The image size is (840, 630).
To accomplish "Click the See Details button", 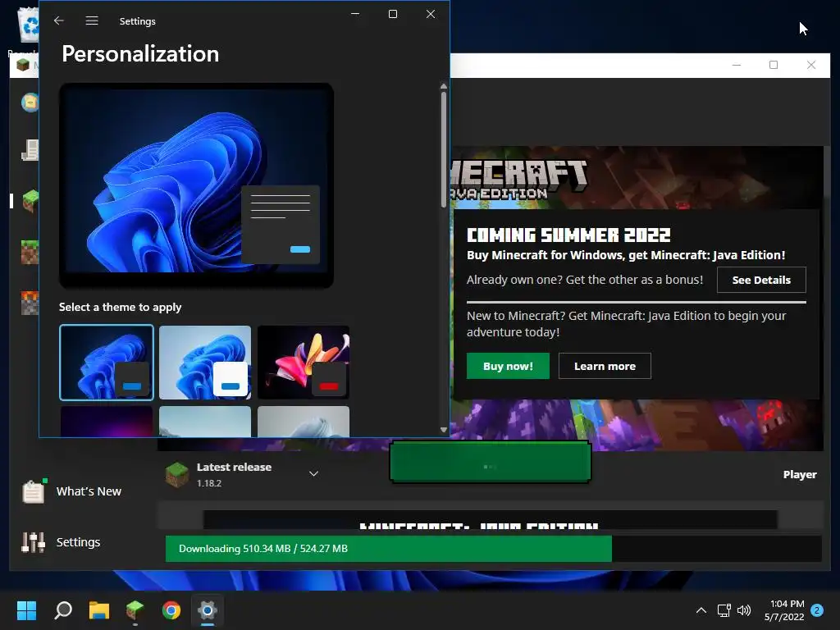I will pyautogui.click(x=761, y=280).
